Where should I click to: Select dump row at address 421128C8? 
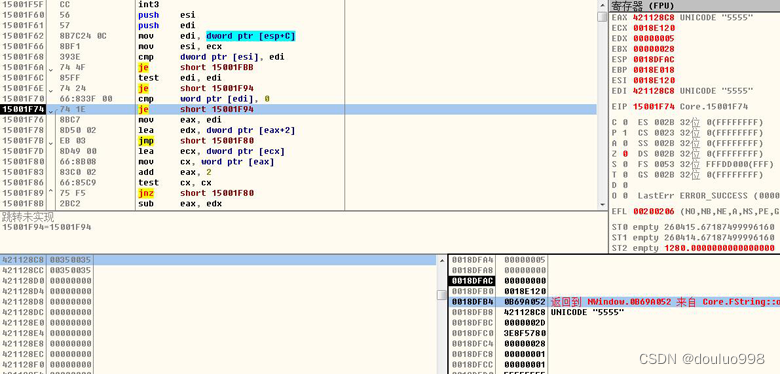(x=218, y=260)
